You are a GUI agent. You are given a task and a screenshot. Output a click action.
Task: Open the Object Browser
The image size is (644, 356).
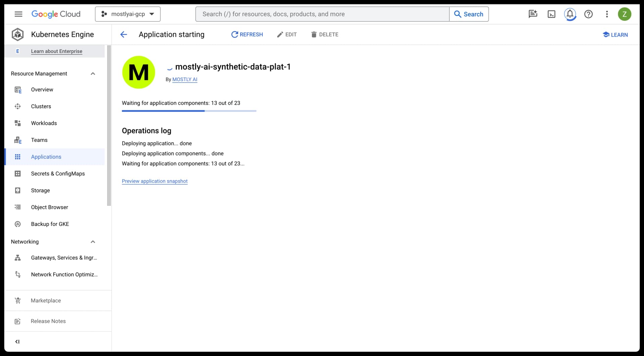pos(49,207)
